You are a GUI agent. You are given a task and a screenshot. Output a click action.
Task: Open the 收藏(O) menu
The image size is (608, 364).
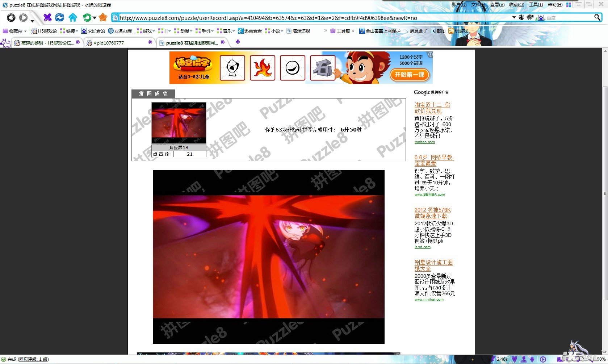tap(516, 5)
